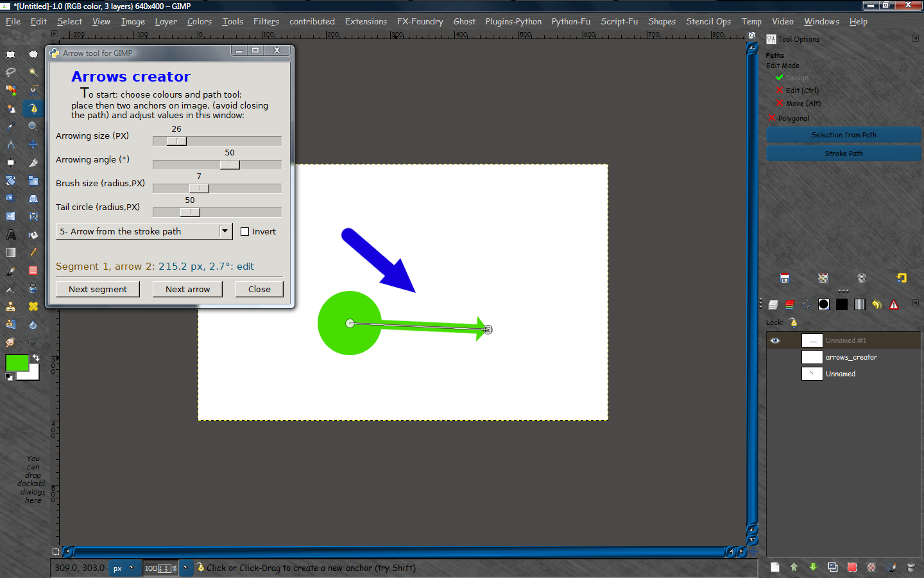Screen dimensions: 924x578
Task: Swap foreground and background colors
Action: point(36,358)
